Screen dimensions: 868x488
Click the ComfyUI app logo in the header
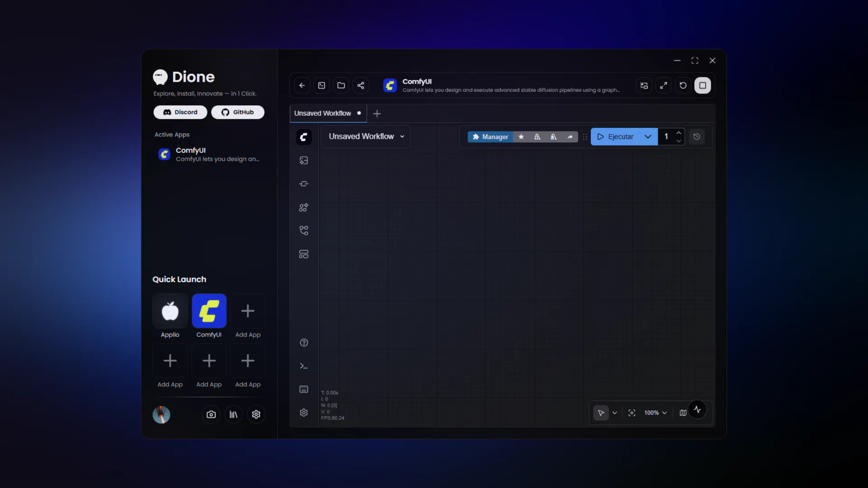[x=390, y=85]
